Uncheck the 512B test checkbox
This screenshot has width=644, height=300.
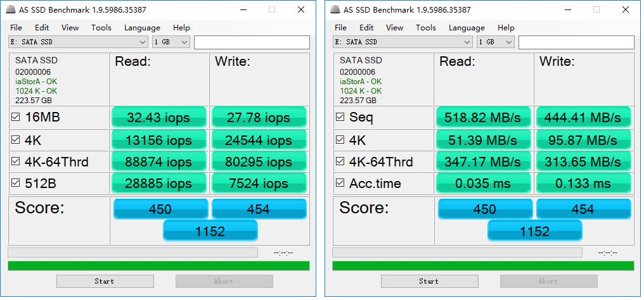click(x=16, y=183)
